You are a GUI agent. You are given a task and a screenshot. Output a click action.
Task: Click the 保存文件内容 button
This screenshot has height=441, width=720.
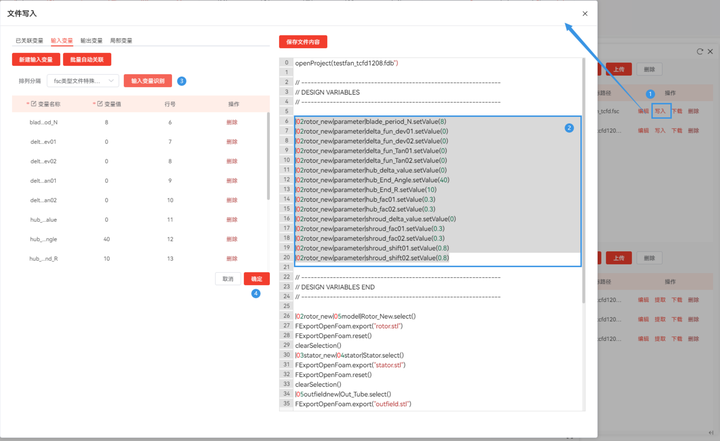coord(303,42)
